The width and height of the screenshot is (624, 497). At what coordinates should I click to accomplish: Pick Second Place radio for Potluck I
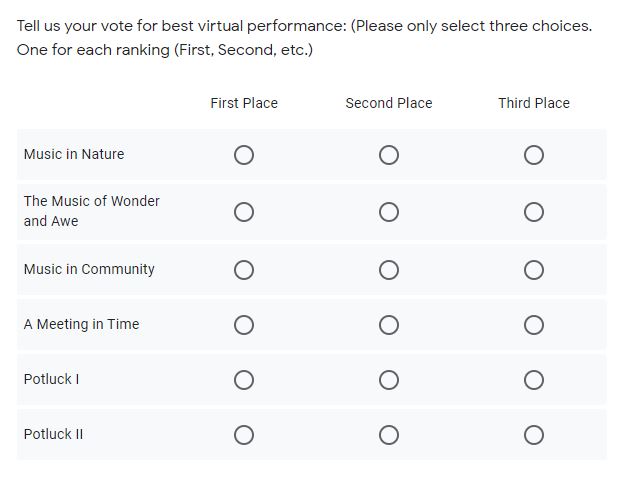click(x=389, y=380)
